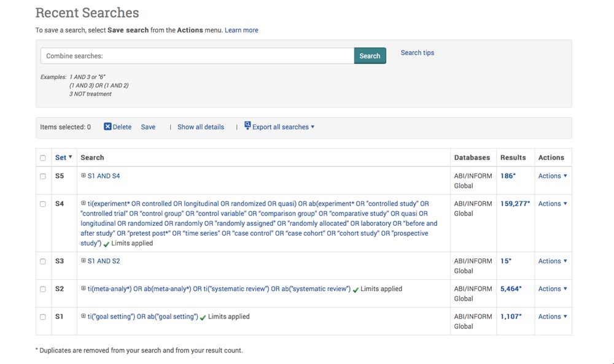Expand details for S1 search

[x=83, y=316]
